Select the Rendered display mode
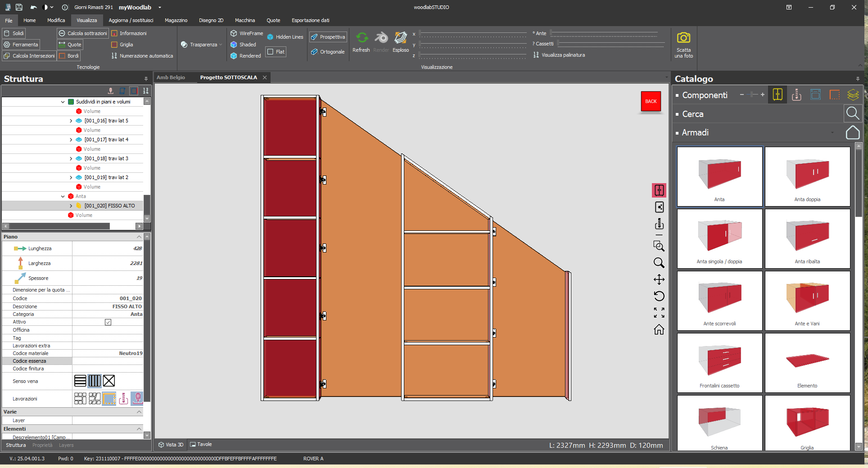The image size is (868, 468). click(x=245, y=56)
